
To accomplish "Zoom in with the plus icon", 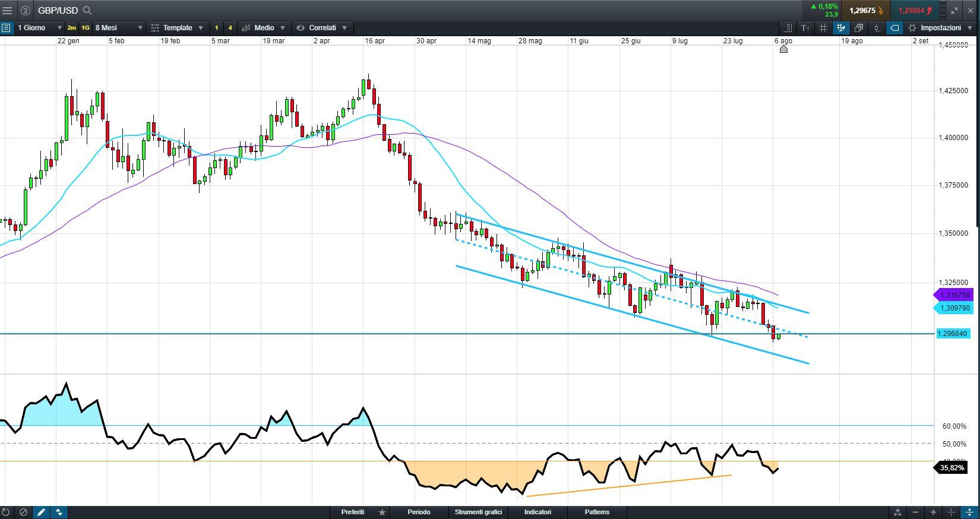I will 933,512.
